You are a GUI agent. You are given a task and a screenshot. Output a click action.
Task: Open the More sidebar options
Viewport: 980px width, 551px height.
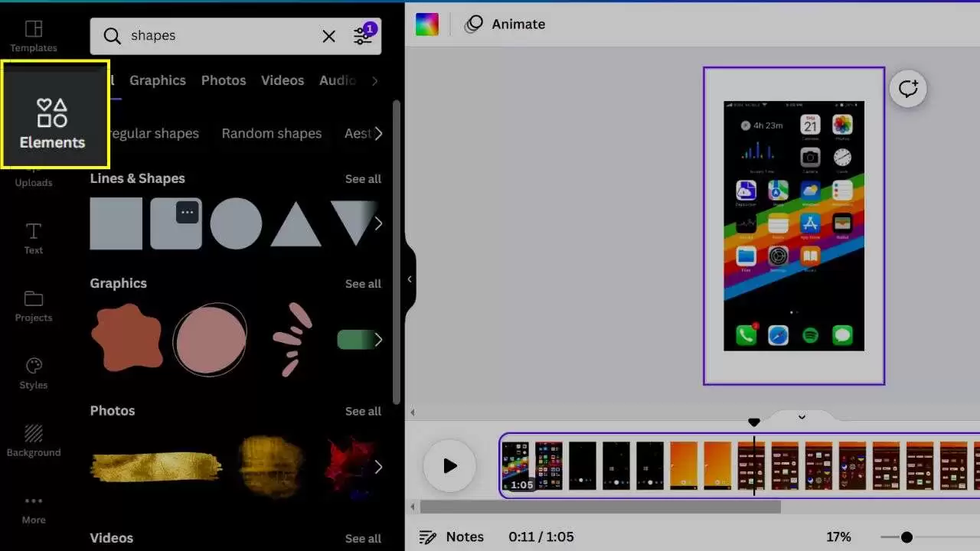[34, 509]
